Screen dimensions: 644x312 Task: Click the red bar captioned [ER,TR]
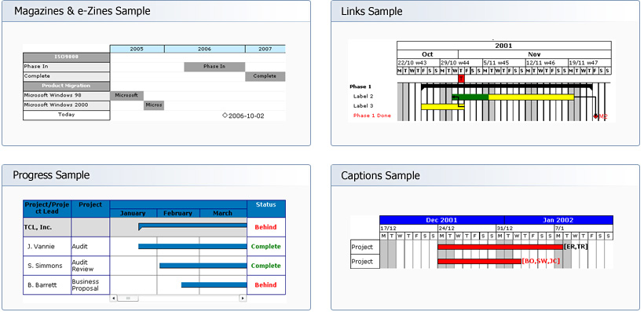pos(500,247)
